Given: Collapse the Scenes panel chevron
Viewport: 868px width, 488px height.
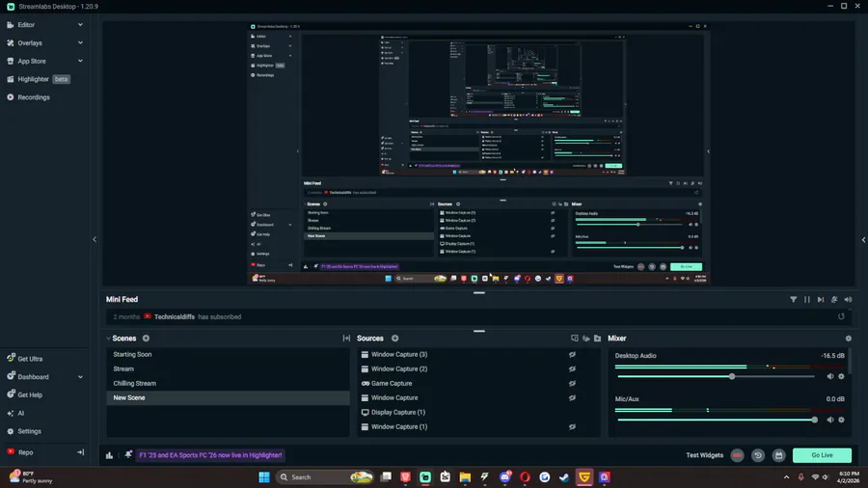Looking at the screenshot, I should point(108,339).
